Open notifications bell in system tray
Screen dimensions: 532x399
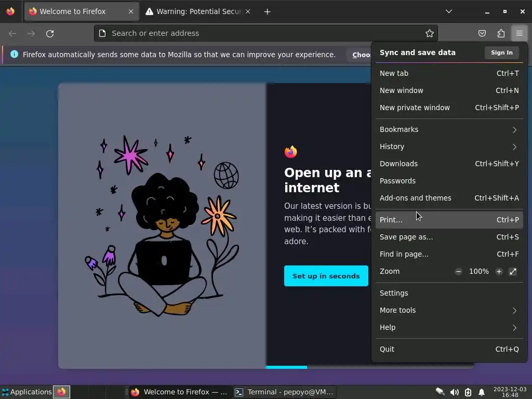coord(482,393)
